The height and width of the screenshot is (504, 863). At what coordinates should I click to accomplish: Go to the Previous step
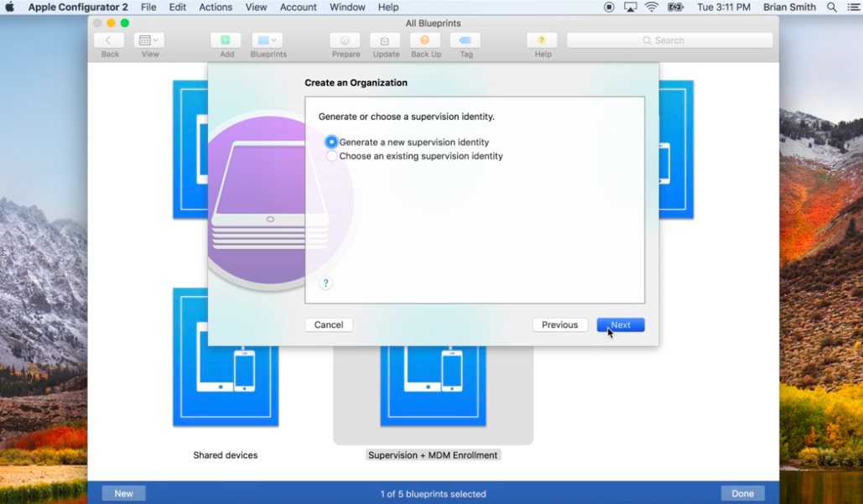point(559,325)
